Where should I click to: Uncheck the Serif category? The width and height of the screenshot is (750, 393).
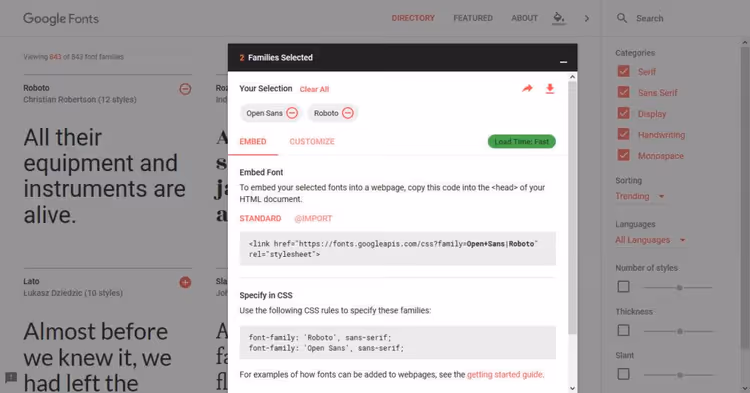coord(623,72)
